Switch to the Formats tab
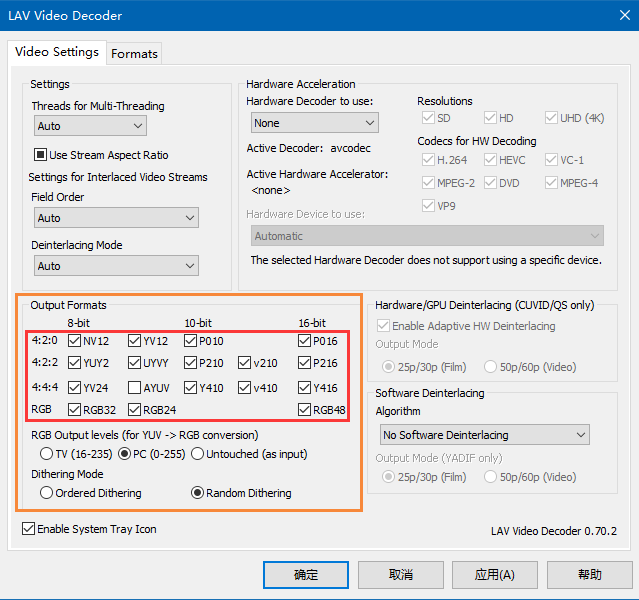 134,53
